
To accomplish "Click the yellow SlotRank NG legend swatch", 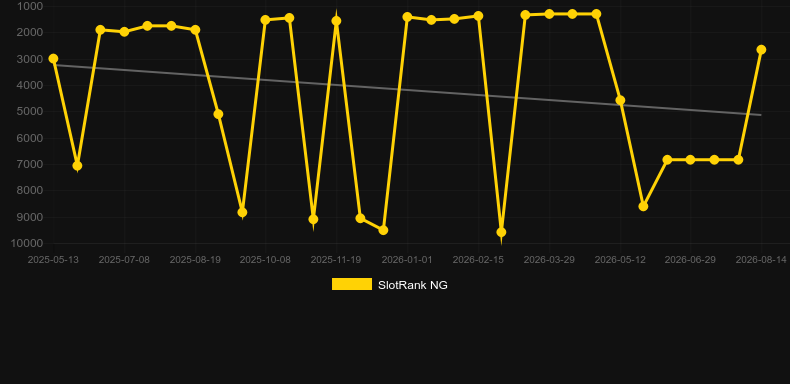I will (352, 284).
